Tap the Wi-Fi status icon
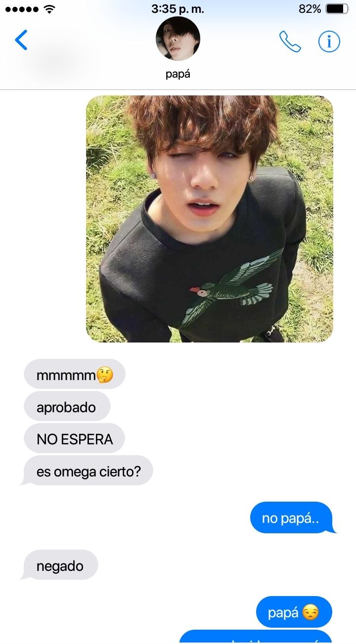 tap(49, 9)
